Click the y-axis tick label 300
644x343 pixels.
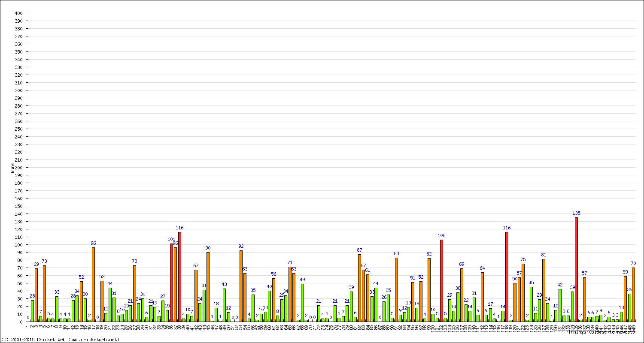click(x=18, y=90)
